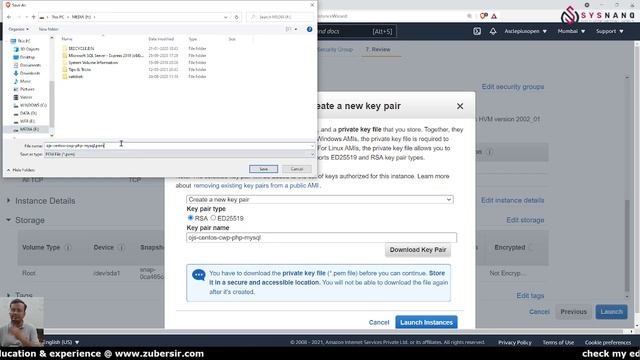This screenshot has height=360, width=640.
Task: Click the File name input field
Action: pyautogui.click(x=179, y=146)
